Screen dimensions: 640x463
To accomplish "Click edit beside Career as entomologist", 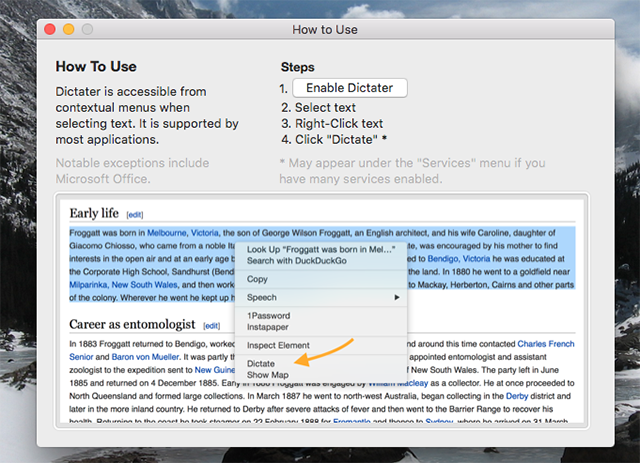I will pyautogui.click(x=211, y=326).
